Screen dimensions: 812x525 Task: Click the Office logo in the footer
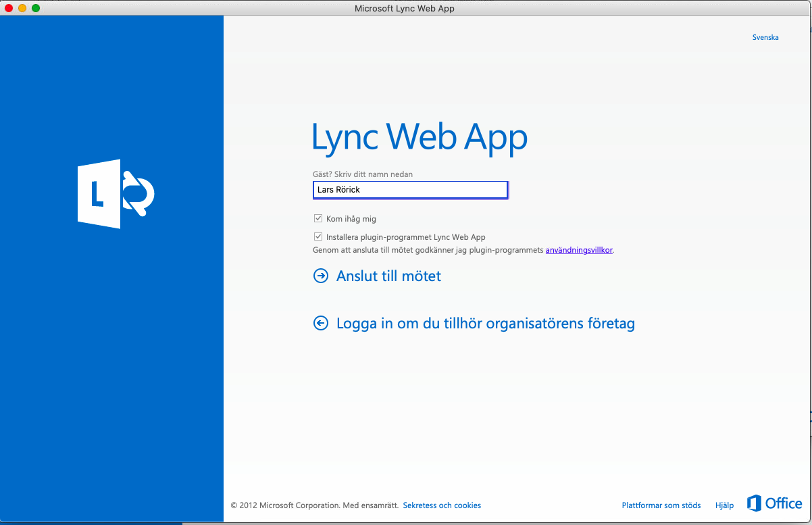click(775, 503)
